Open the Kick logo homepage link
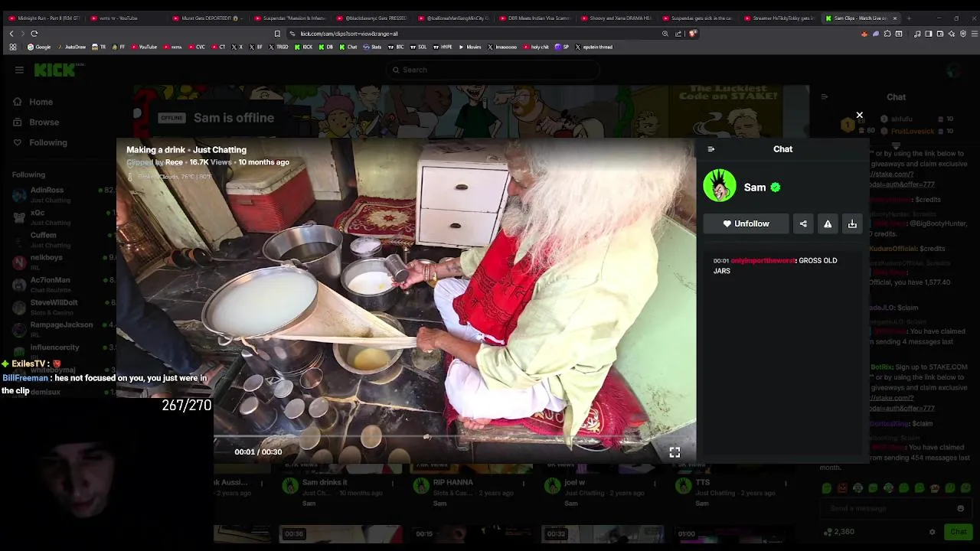 click(x=55, y=70)
